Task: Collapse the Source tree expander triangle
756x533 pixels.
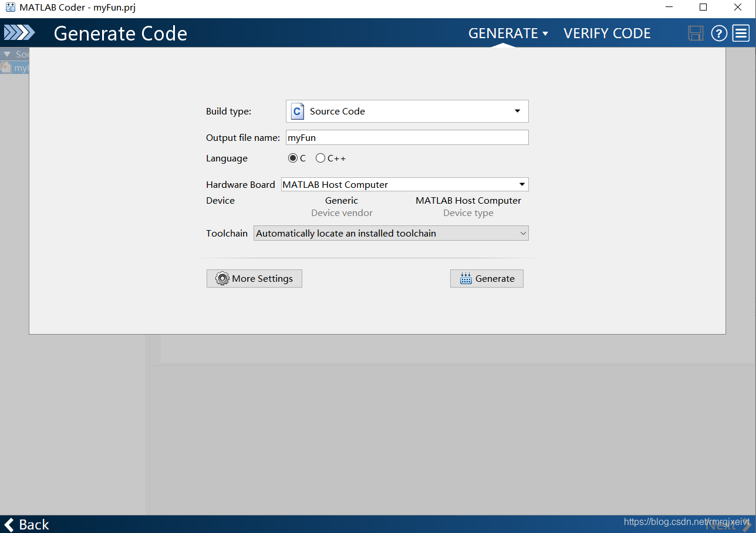Action: [7, 54]
